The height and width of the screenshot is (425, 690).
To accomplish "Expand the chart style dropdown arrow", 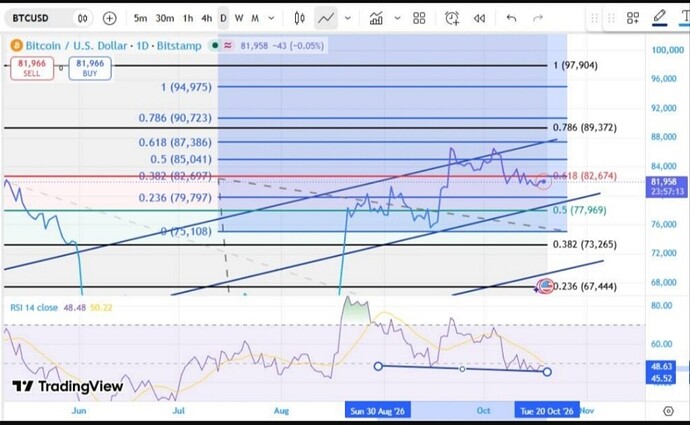I will 348,18.
